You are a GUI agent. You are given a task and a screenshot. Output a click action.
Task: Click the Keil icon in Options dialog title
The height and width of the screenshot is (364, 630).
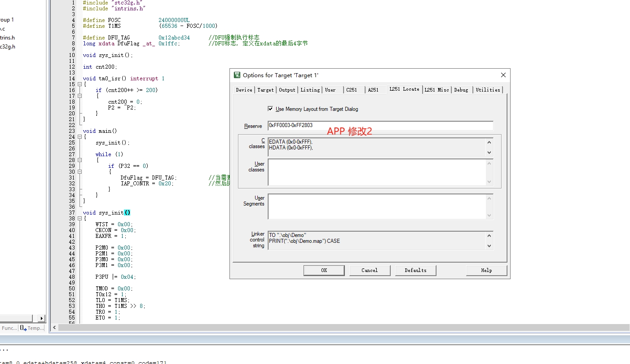pos(237,75)
